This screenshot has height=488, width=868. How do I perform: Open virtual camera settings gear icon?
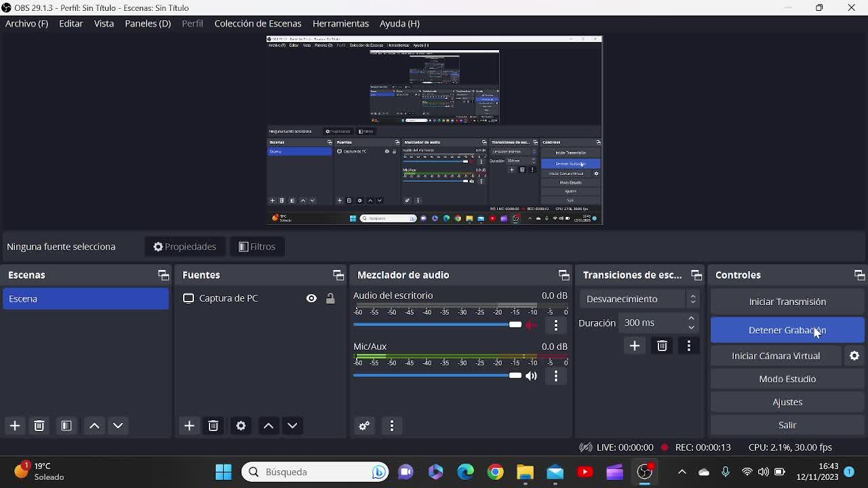[x=854, y=356]
